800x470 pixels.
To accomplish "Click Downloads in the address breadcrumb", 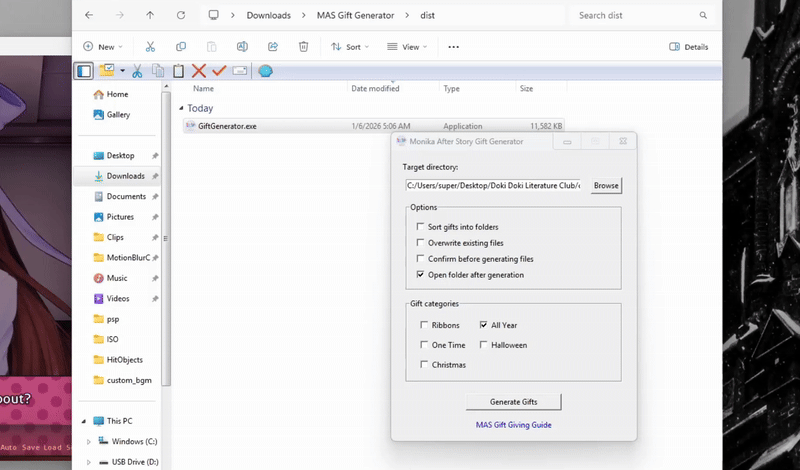I will click(x=269, y=15).
